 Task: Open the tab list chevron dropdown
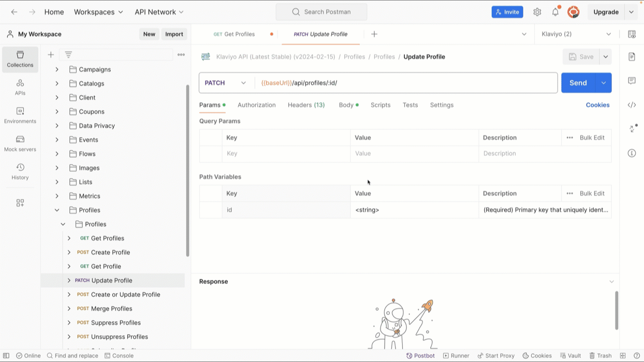[x=524, y=34]
